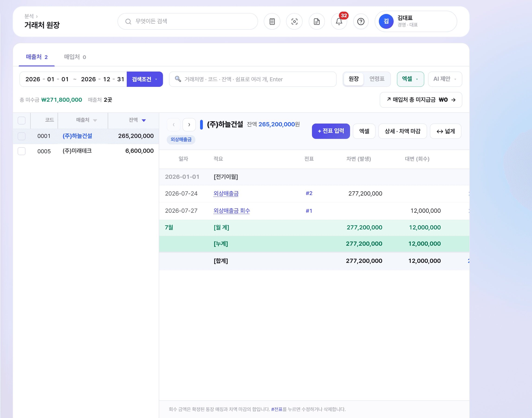The height and width of the screenshot is (418, 532).
Task: Open the 외상매출금 회수 description link
Action: [x=232, y=211]
